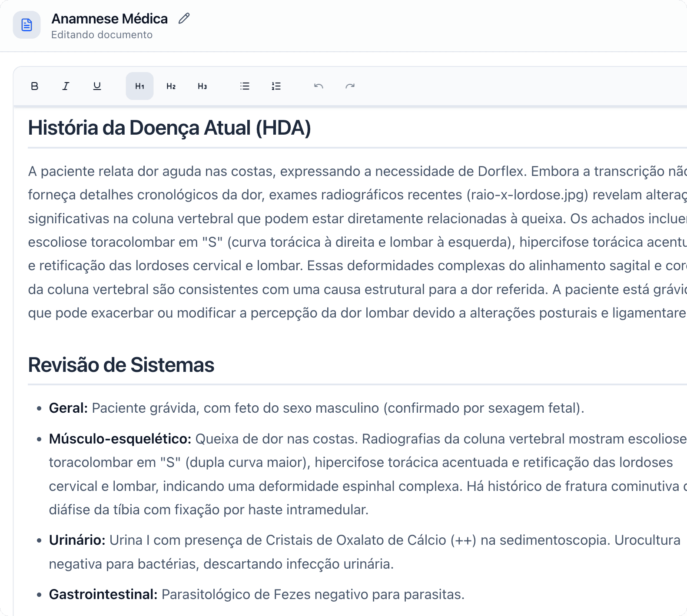Click the História da Doença Atual heading
Screen dimensions: 687x616
pyautogui.click(x=169, y=128)
